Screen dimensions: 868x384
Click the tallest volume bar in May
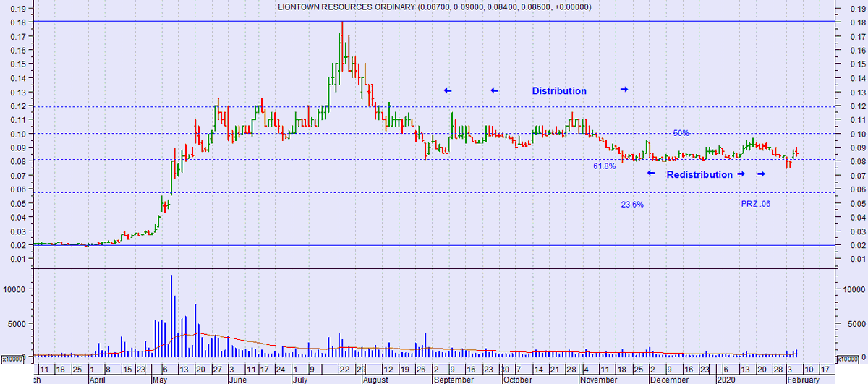(x=171, y=315)
